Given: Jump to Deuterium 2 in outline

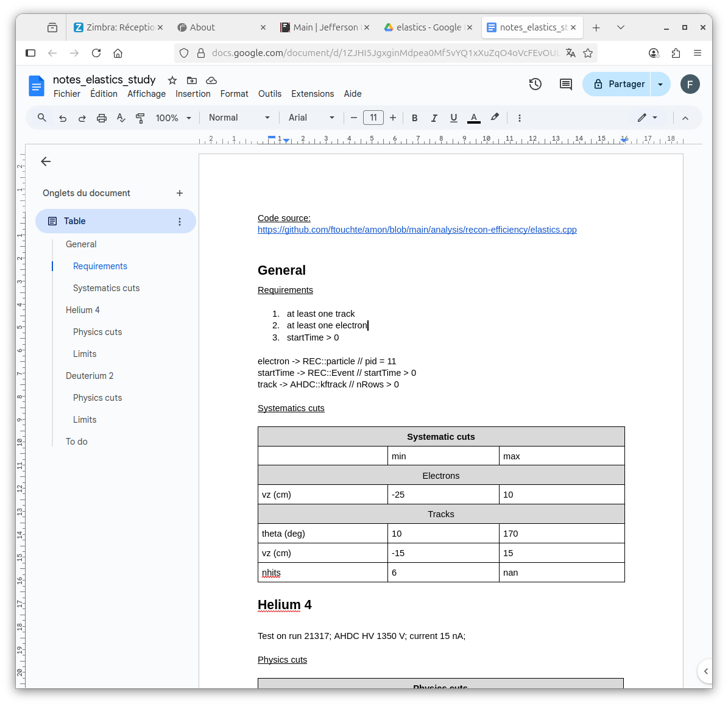Looking at the screenshot, I should click(x=90, y=376).
